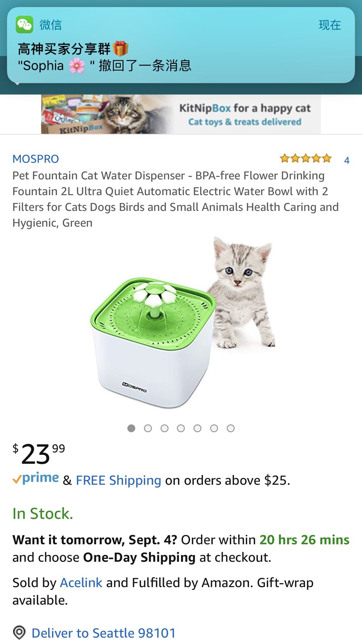Image resolution: width=362 pixels, height=644 pixels.
Task: Select the last image carousel dot
Action: tap(231, 428)
